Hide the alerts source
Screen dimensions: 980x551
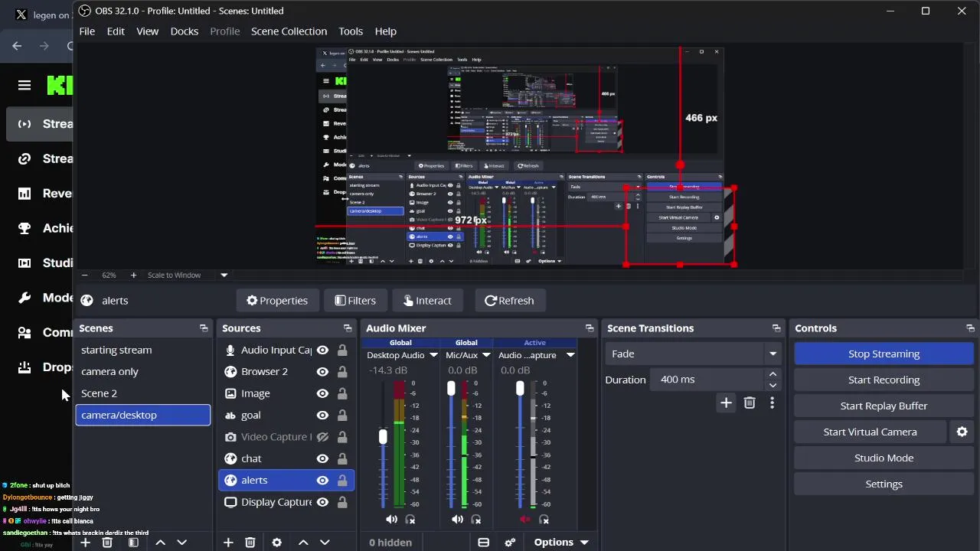(322, 481)
